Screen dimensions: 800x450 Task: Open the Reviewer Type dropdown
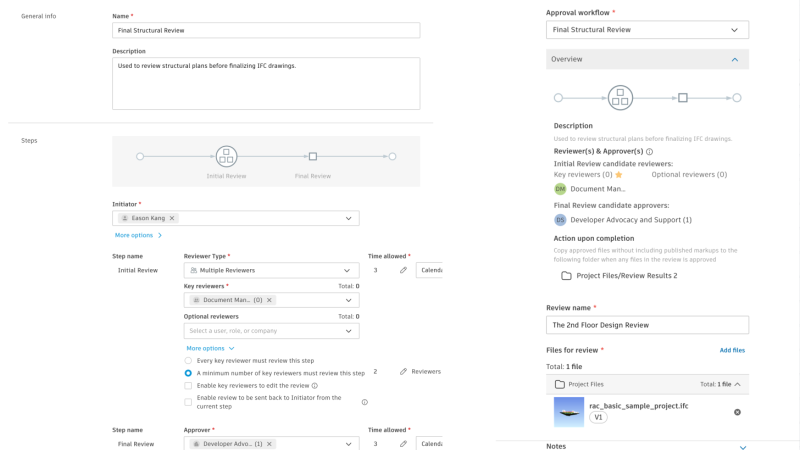coord(271,270)
